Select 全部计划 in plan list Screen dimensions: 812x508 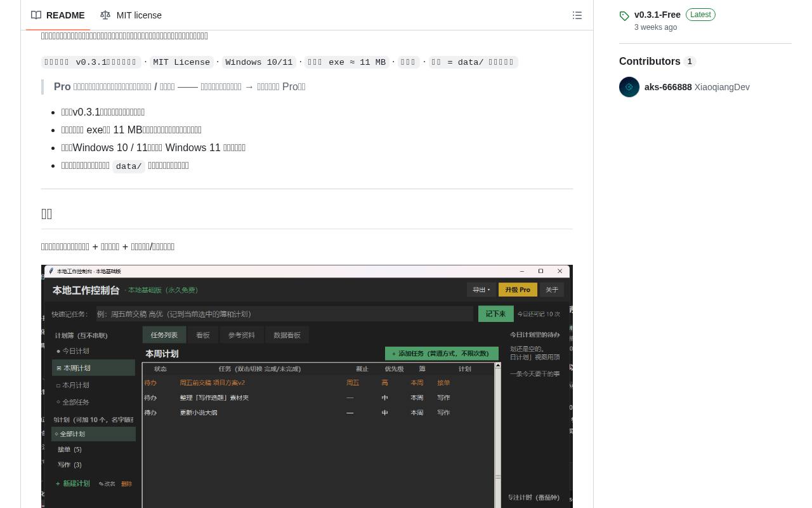click(94, 434)
